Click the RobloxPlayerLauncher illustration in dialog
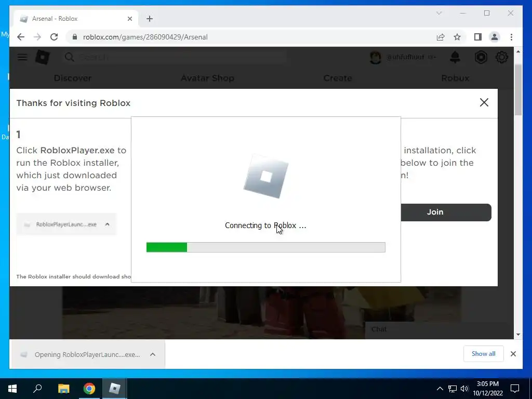The width and height of the screenshot is (532, 399). (66, 224)
